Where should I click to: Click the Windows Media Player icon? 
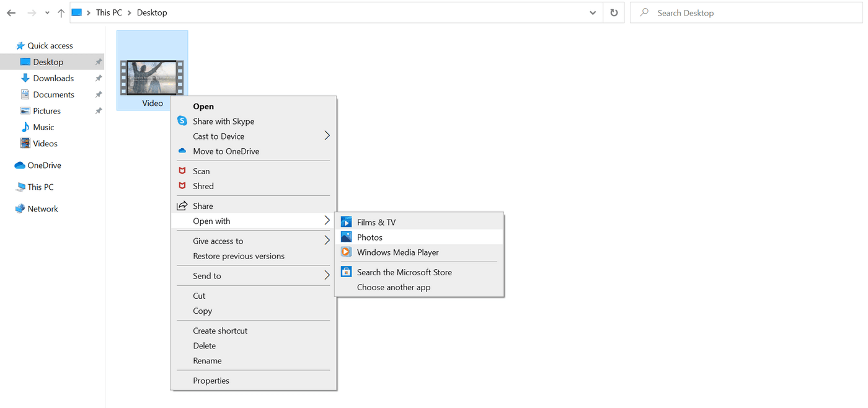pyautogui.click(x=347, y=252)
